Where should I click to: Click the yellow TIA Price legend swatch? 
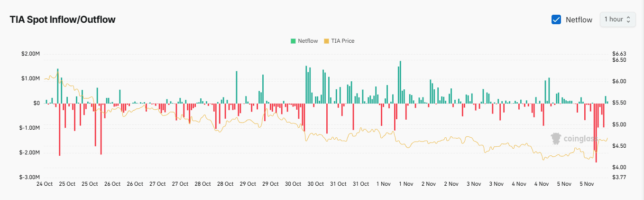pos(326,41)
